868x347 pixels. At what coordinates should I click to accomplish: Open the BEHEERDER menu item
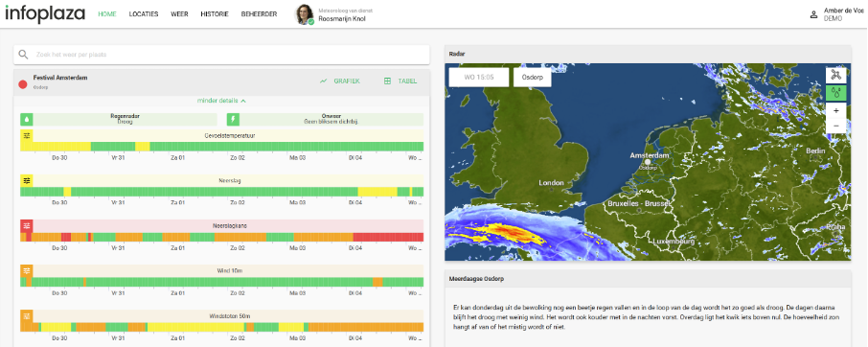point(259,14)
